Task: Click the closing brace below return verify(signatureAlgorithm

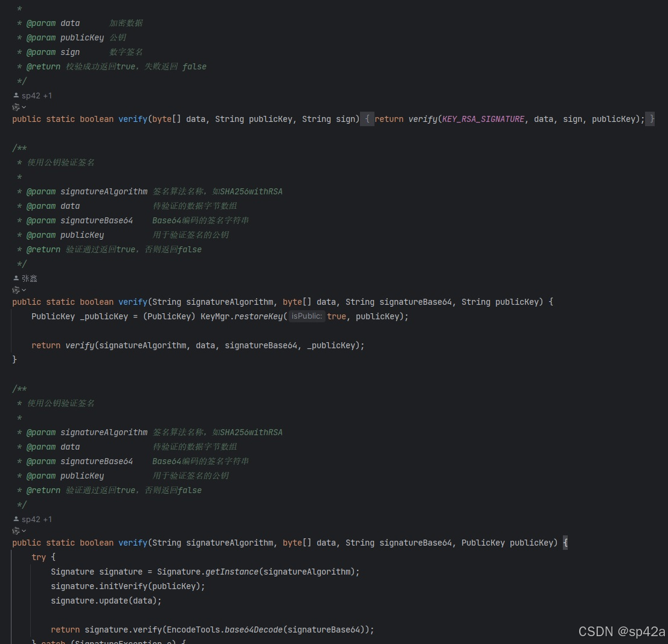Action: 14,360
